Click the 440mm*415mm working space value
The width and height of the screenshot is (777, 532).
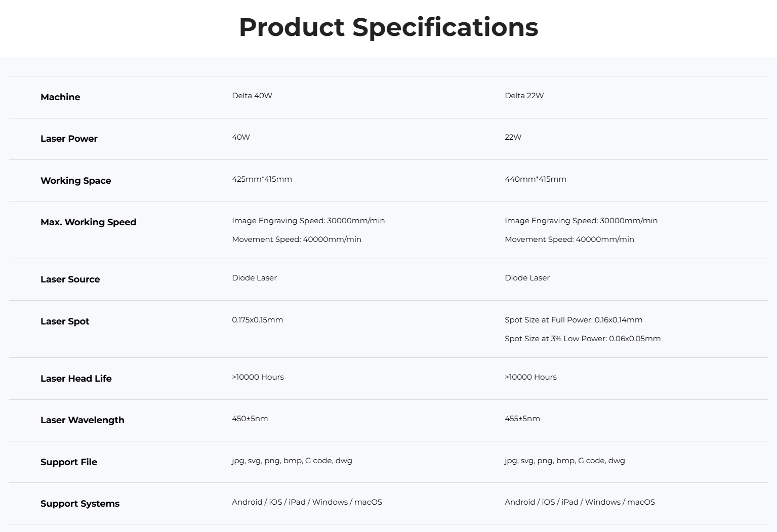[535, 179]
